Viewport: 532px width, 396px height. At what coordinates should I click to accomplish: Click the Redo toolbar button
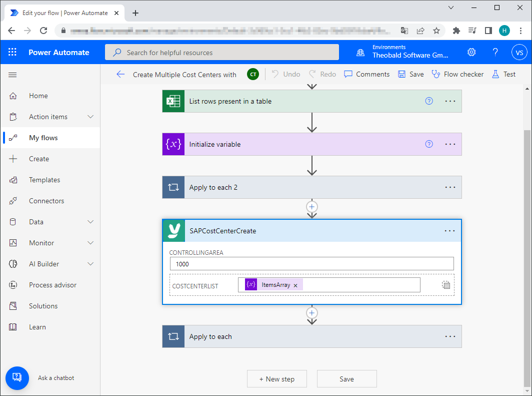[322, 75]
